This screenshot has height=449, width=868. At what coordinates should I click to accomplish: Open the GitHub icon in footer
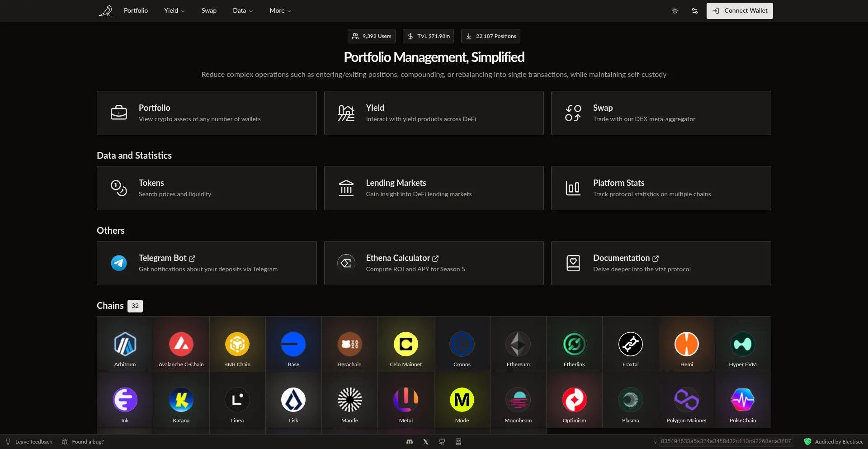(442, 442)
